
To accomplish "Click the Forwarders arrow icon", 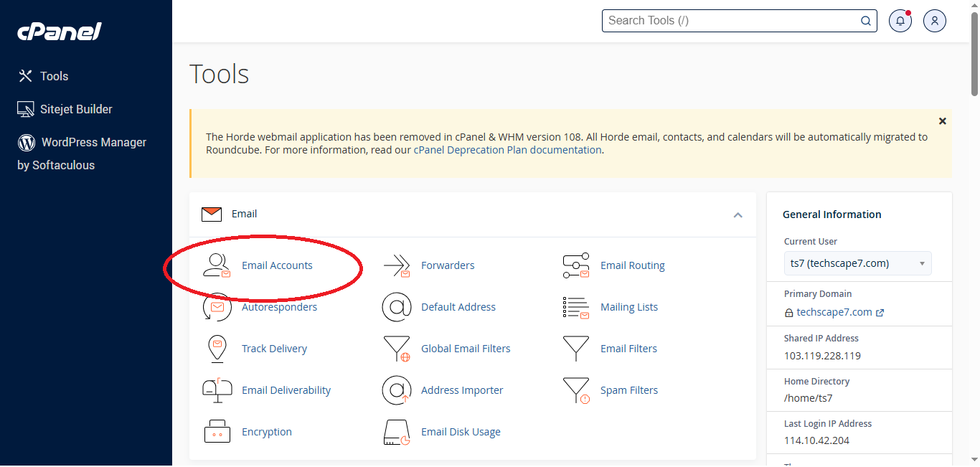I will tap(396, 265).
